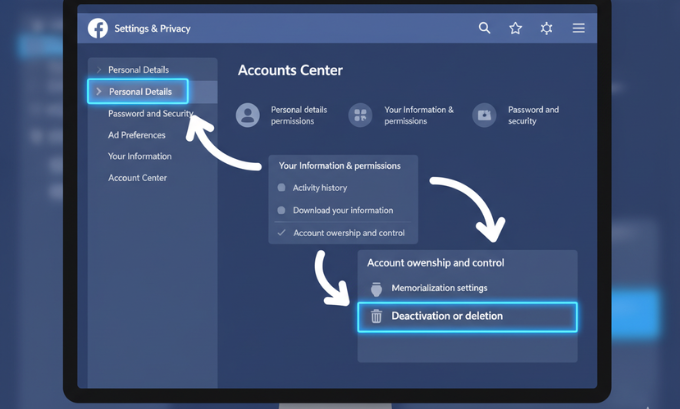Select the Activity history radio dot

click(x=282, y=188)
